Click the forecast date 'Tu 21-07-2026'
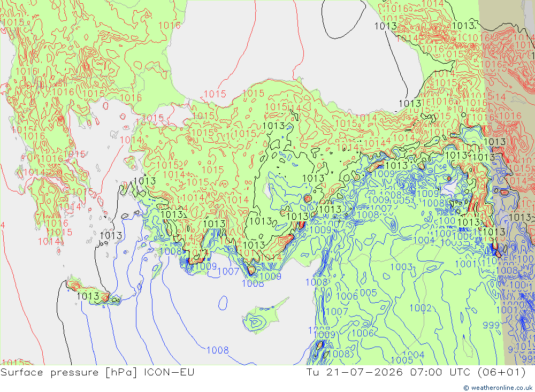The image size is (535, 392). (355, 372)
